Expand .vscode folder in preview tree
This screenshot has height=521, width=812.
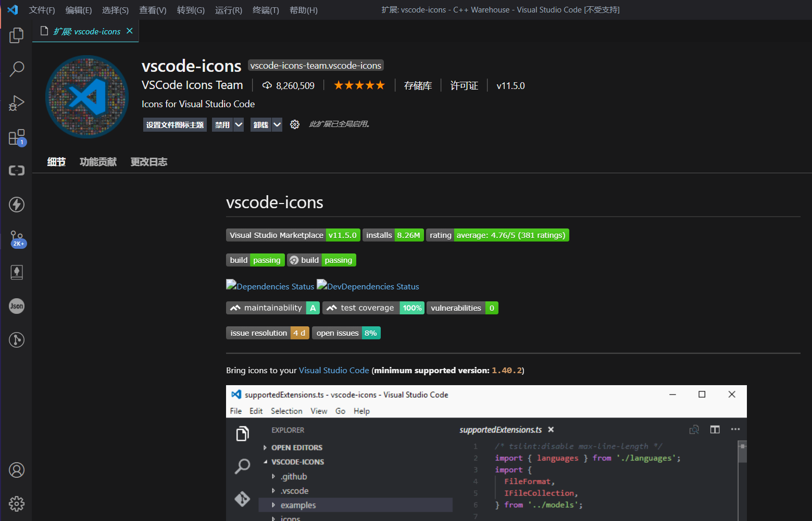pos(273,491)
